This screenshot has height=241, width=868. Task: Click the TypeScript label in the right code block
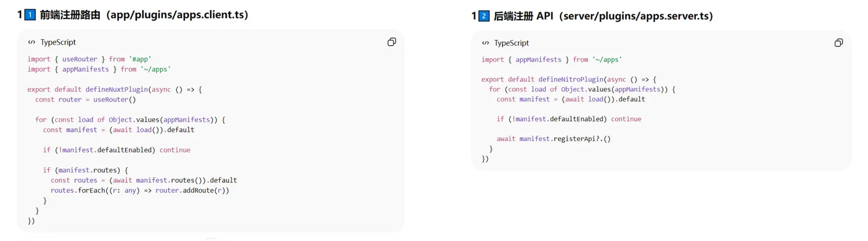click(511, 43)
